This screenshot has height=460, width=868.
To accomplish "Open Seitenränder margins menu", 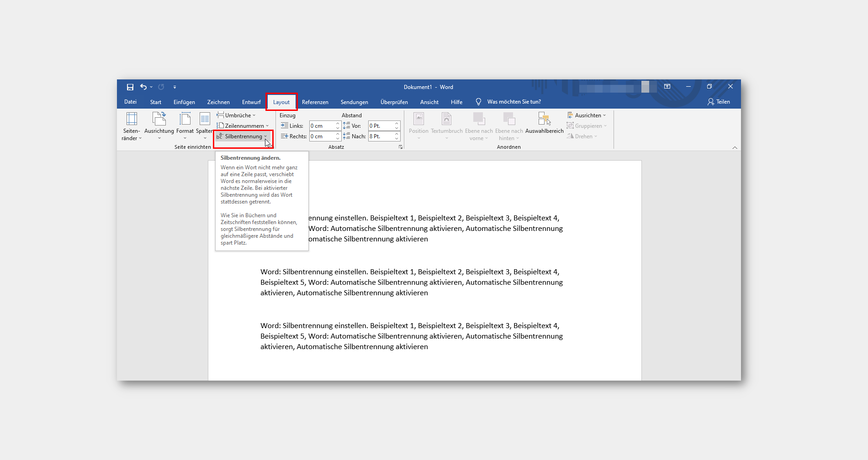I will click(132, 126).
